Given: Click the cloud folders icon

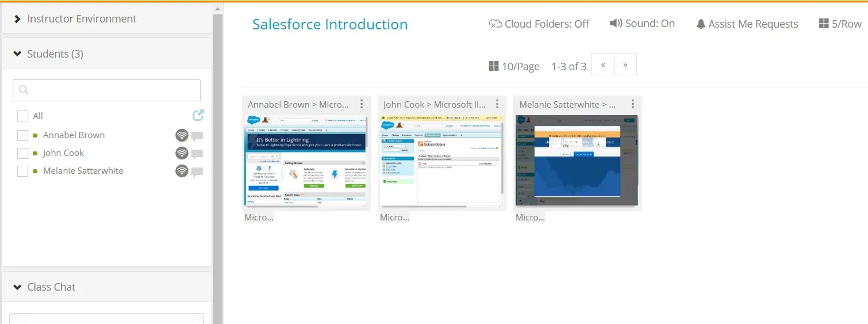Looking at the screenshot, I should click(496, 24).
